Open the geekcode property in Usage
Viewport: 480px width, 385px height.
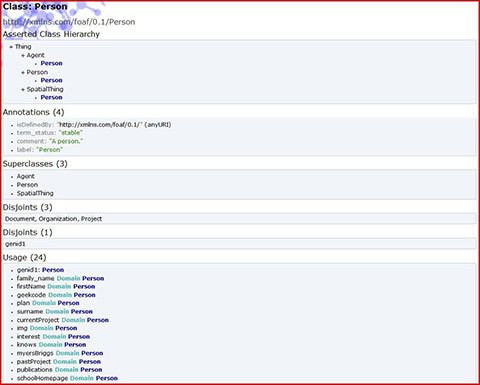coord(31,295)
